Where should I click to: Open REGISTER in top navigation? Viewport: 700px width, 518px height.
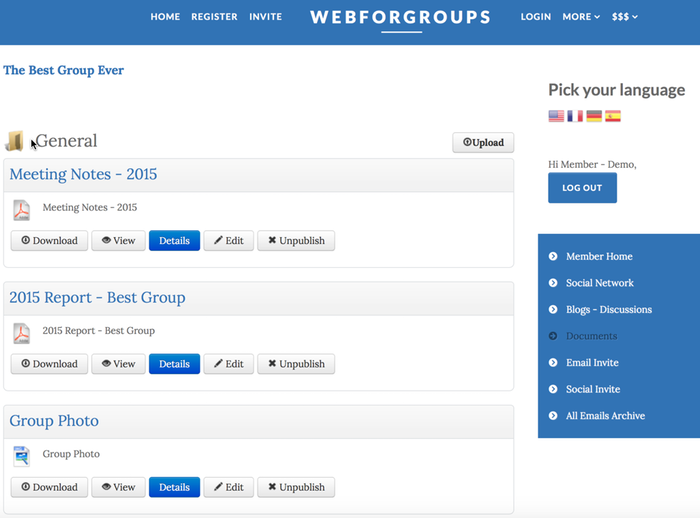[x=214, y=17]
